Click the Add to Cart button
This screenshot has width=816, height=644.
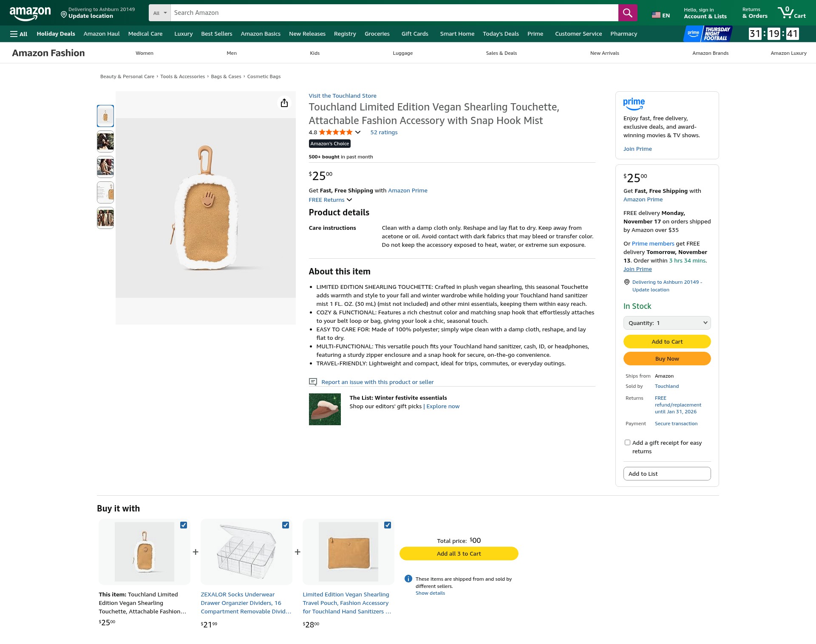667,342
